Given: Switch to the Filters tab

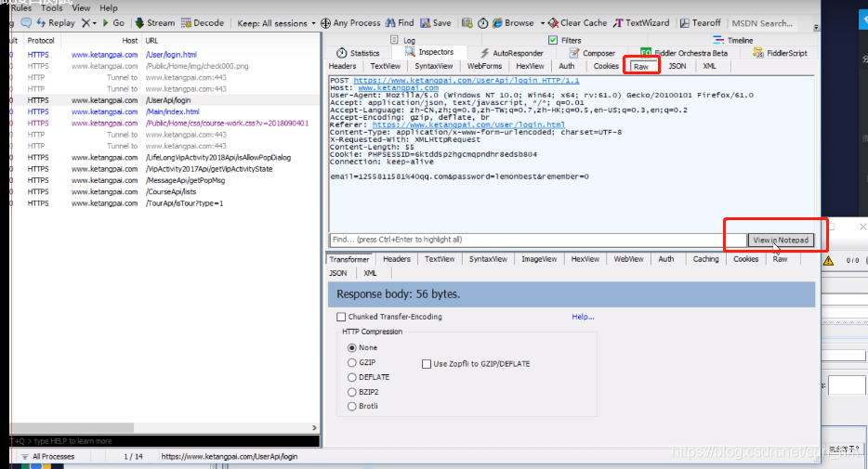Looking at the screenshot, I should coord(565,40).
